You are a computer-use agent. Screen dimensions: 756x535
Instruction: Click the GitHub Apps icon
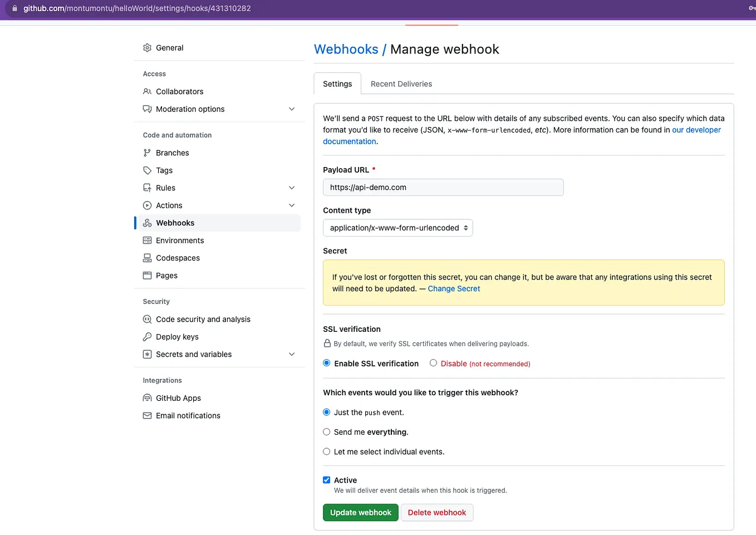click(147, 398)
